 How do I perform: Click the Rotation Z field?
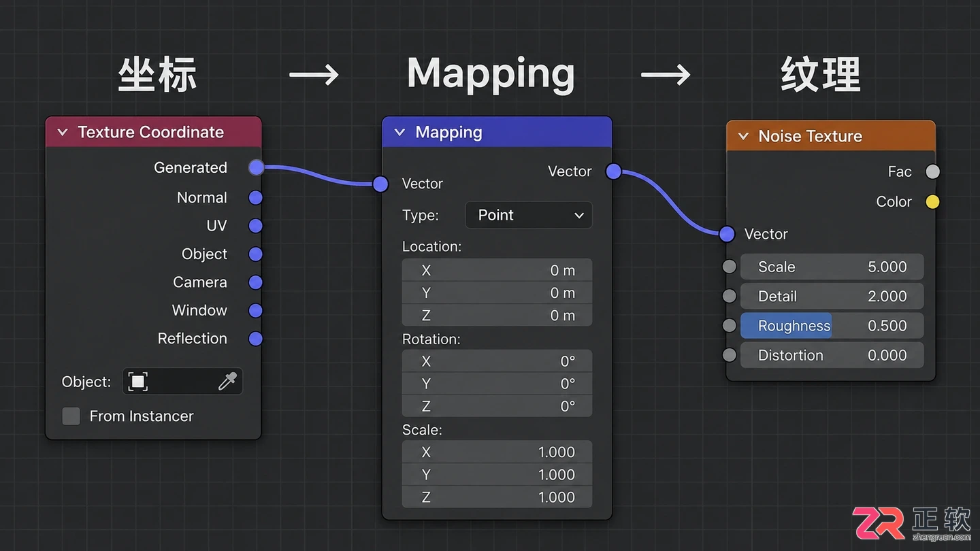point(497,406)
